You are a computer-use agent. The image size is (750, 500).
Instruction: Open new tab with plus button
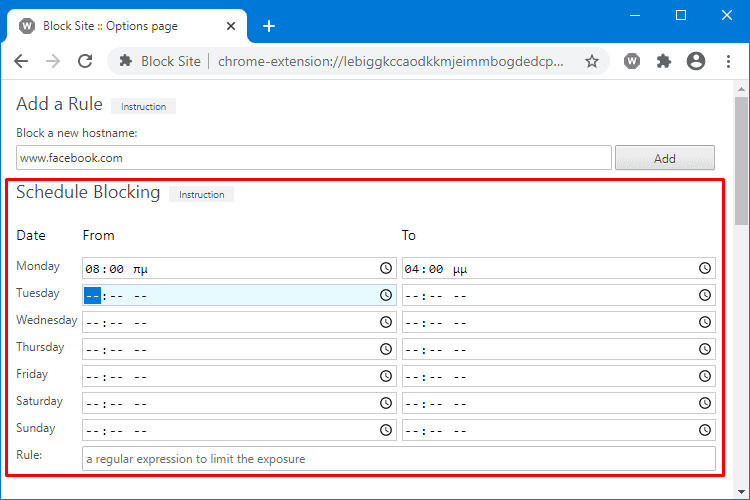269,26
